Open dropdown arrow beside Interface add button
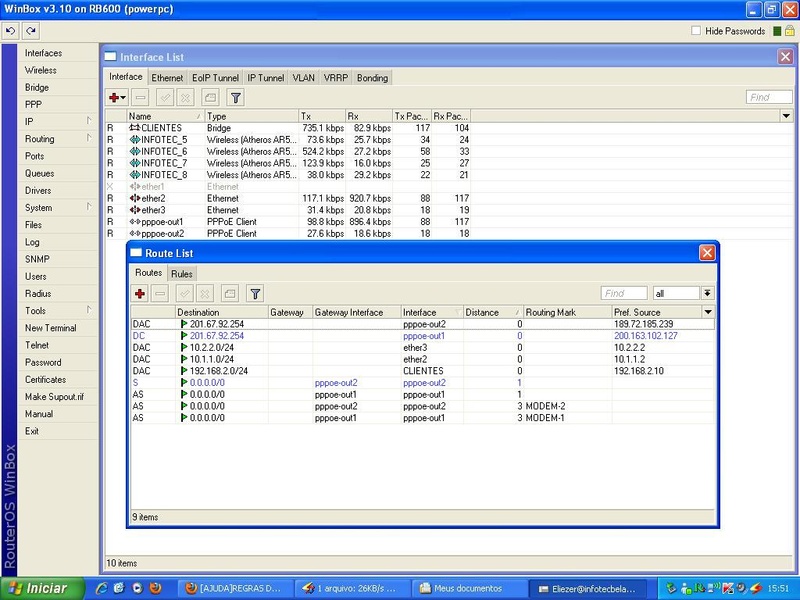 click(123, 97)
